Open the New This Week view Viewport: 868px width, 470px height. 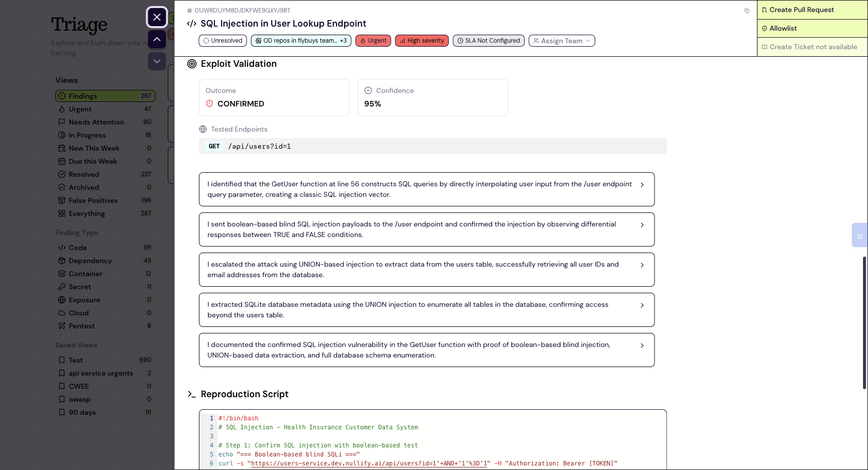[x=105, y=148]
